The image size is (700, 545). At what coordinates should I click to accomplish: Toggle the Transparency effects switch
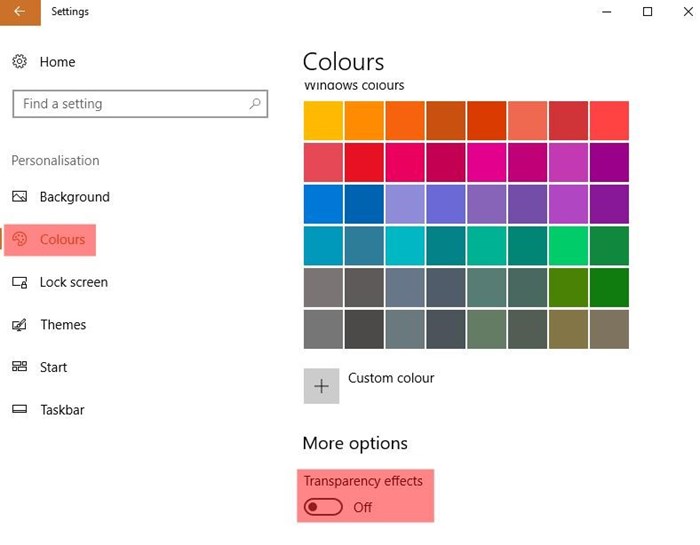click(x=323, y=507)
